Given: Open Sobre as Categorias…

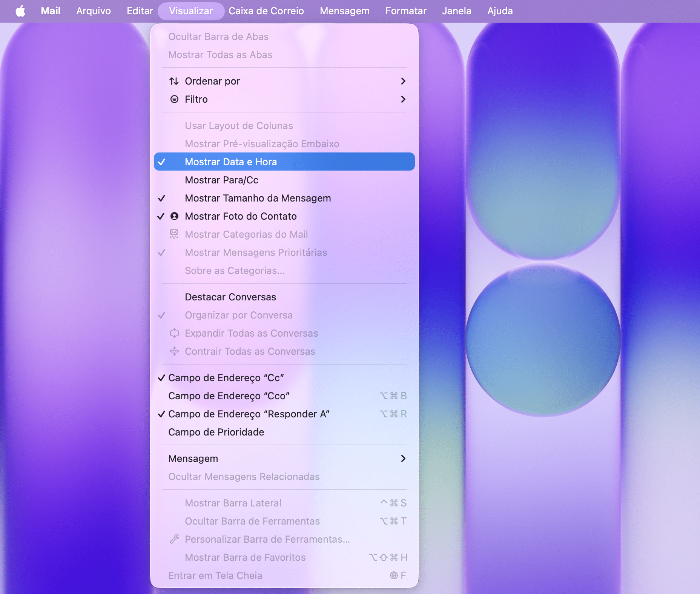Looking at the screenshot, I should click(x=284, y=271).
